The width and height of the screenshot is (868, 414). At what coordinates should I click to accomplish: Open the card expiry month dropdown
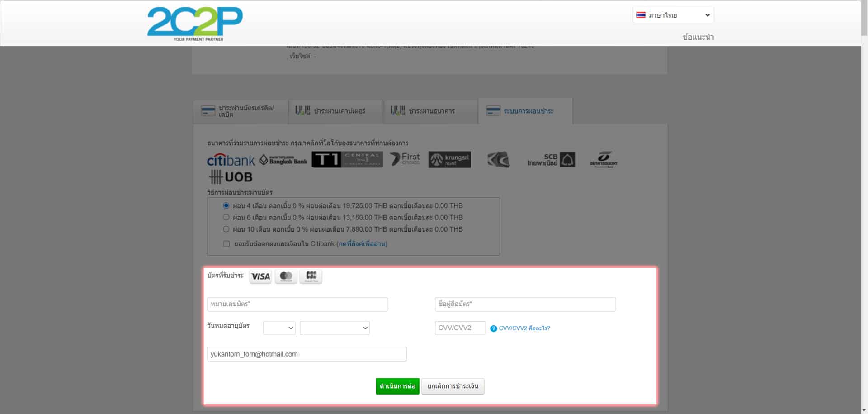tap(279, 328)
